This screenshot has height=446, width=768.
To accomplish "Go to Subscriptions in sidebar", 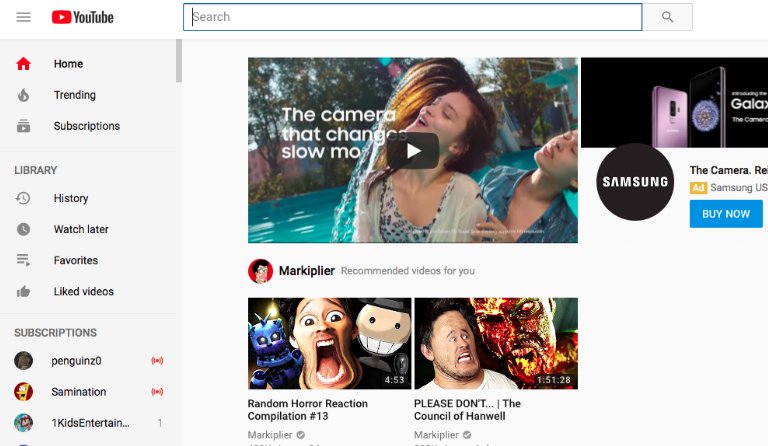I will click(x=87, y=126).
